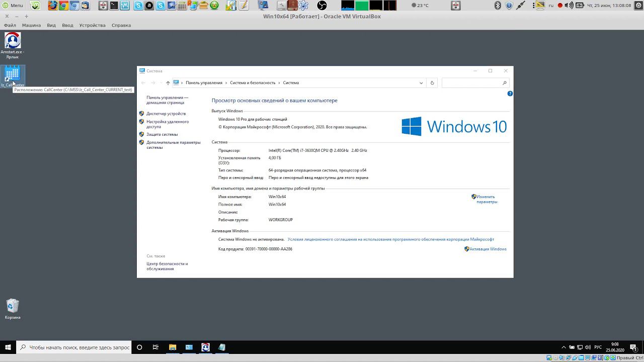Click Система и безопасность in the breadcrumb

253,83
